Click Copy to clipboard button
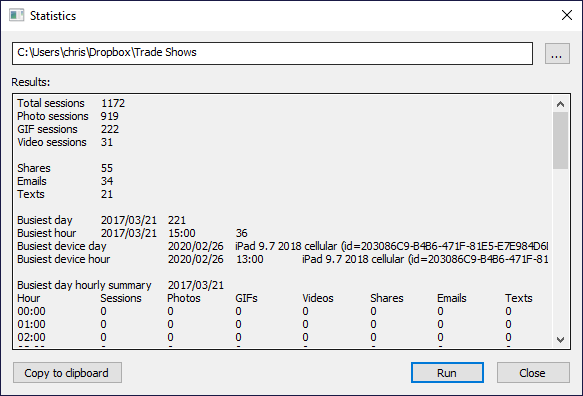Image resolution: width=583 pixels, height=396 pixels. pos(67,373)
